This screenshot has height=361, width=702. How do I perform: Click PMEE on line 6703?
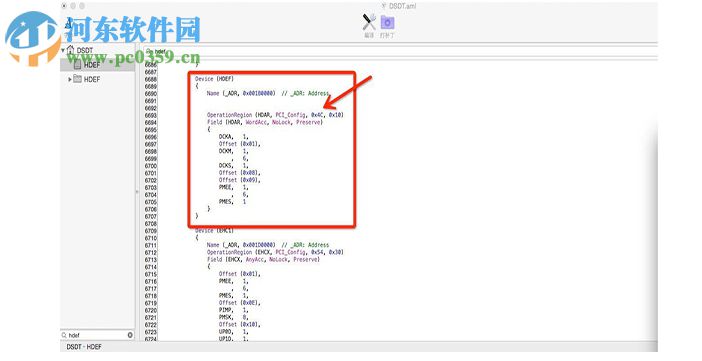coord(226,187)
